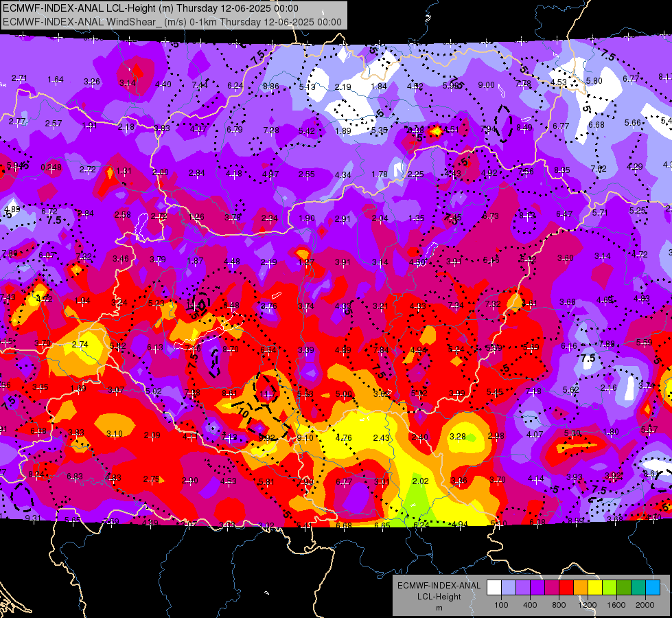The image size is (672, 618).
Task: Click the orange legend swatch
Action: coord(581,588)
